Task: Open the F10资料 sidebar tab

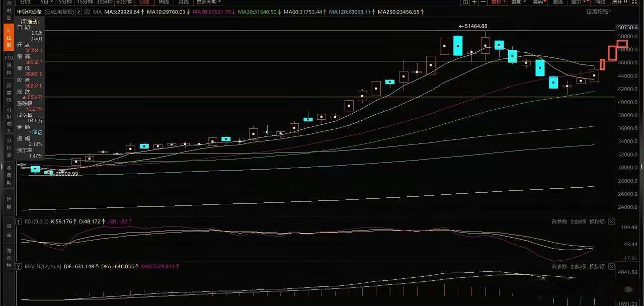Action: click(9, 65)
